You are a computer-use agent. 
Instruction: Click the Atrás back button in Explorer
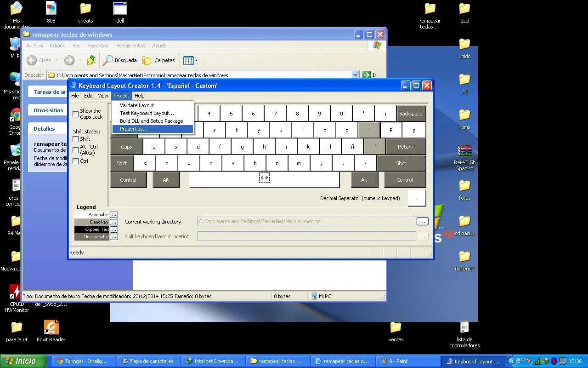[x=39, y=60]
